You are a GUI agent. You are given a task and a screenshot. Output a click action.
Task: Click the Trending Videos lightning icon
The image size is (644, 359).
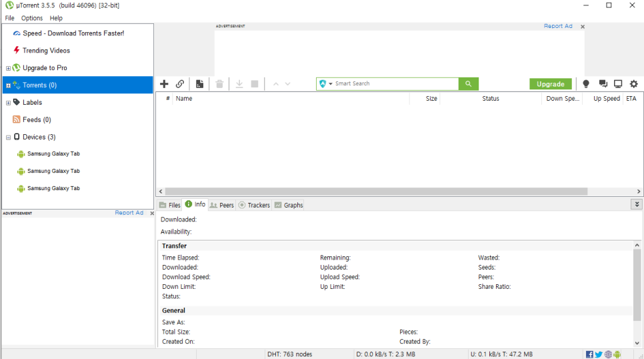pyautogui.click(x=17, y=50)
